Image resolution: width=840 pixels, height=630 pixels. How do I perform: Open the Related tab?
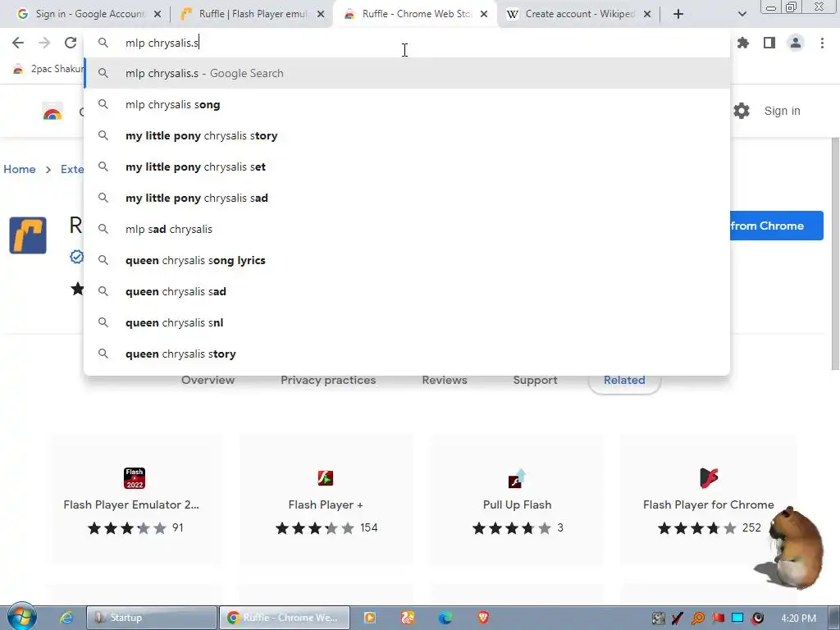click(624, 380)
